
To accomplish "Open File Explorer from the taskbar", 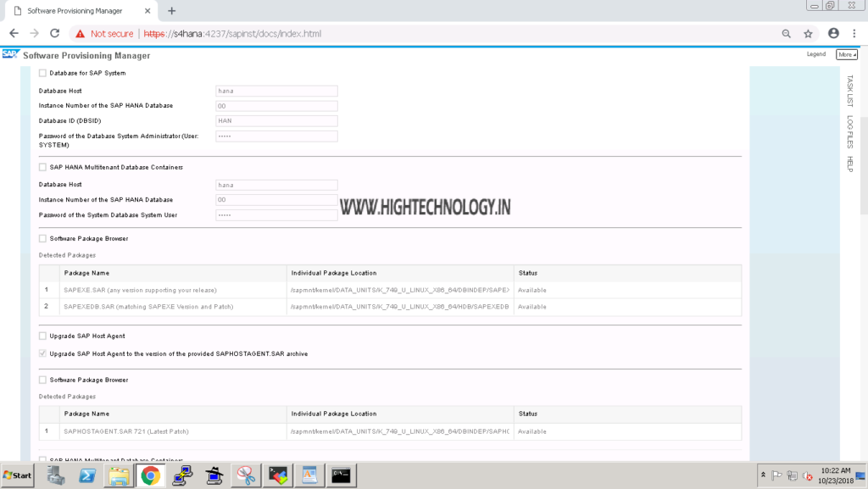I will click(x=119, y=475).
